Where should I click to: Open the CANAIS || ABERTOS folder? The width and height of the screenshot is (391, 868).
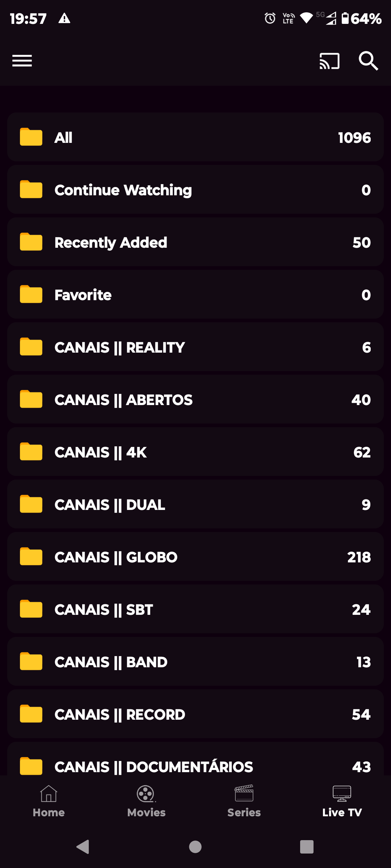click(195, 399)
